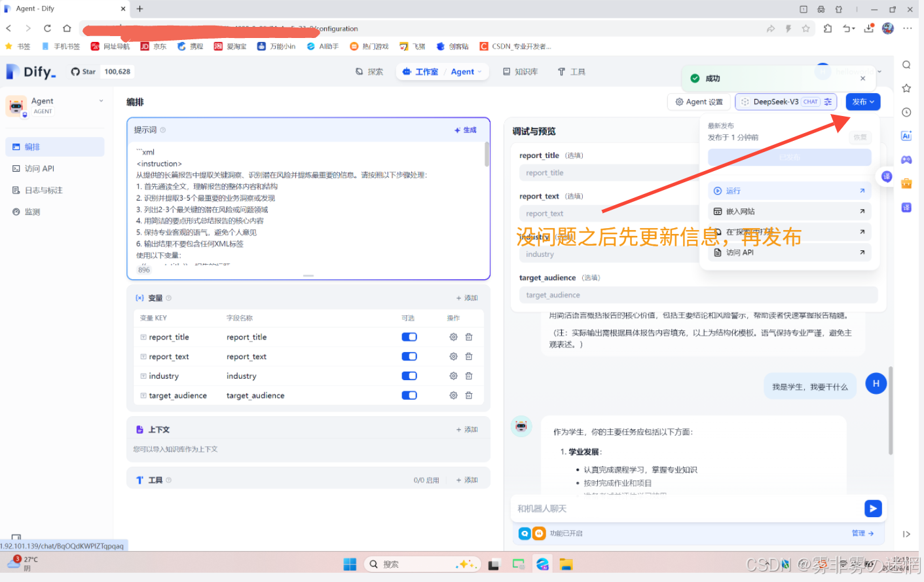This screenshot has width=924, height=582.
Task: Click the prompt help question icon
Action: pyautogui.click(x=163, y=130)
